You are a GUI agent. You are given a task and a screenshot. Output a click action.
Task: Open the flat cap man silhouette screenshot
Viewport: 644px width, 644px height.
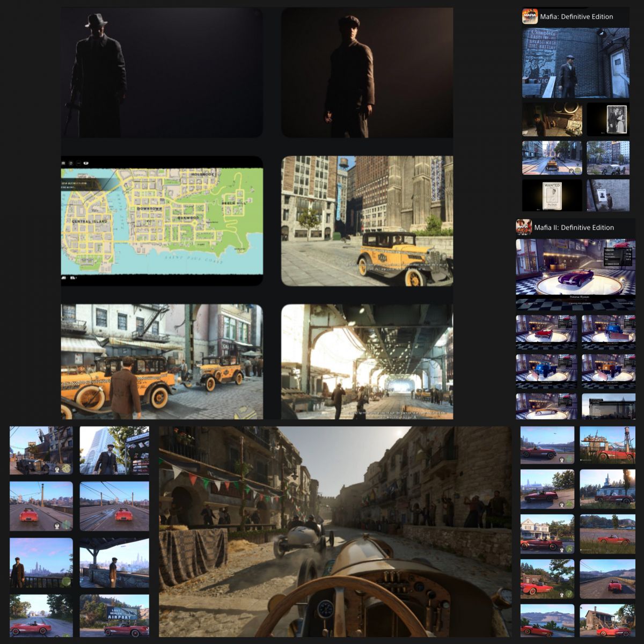point(367,72)
